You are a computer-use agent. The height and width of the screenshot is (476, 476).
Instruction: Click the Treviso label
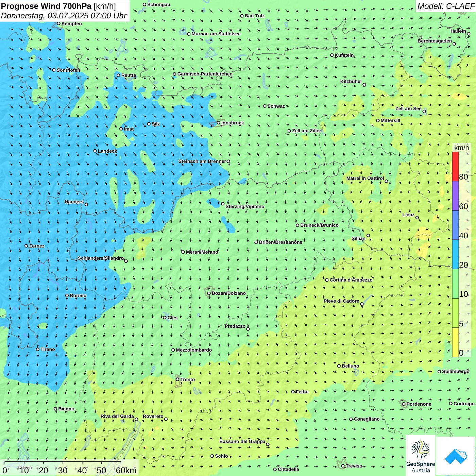[x=354, y=466]
